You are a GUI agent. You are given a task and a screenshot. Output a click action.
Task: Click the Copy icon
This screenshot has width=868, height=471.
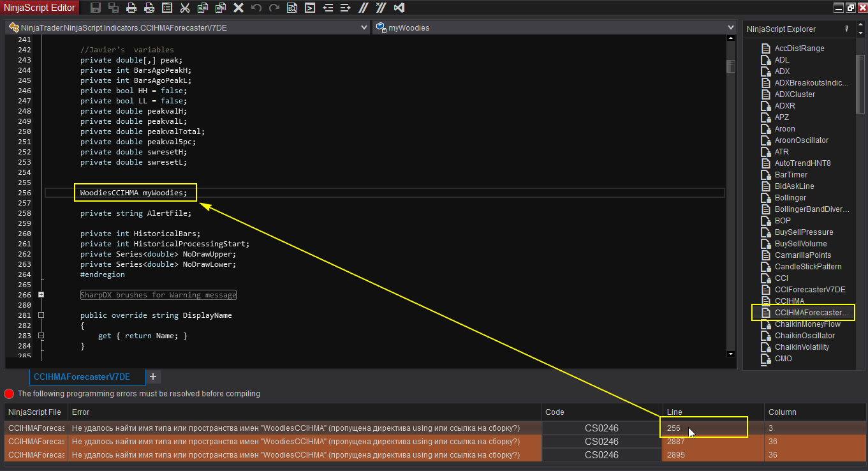coord(203,8)
